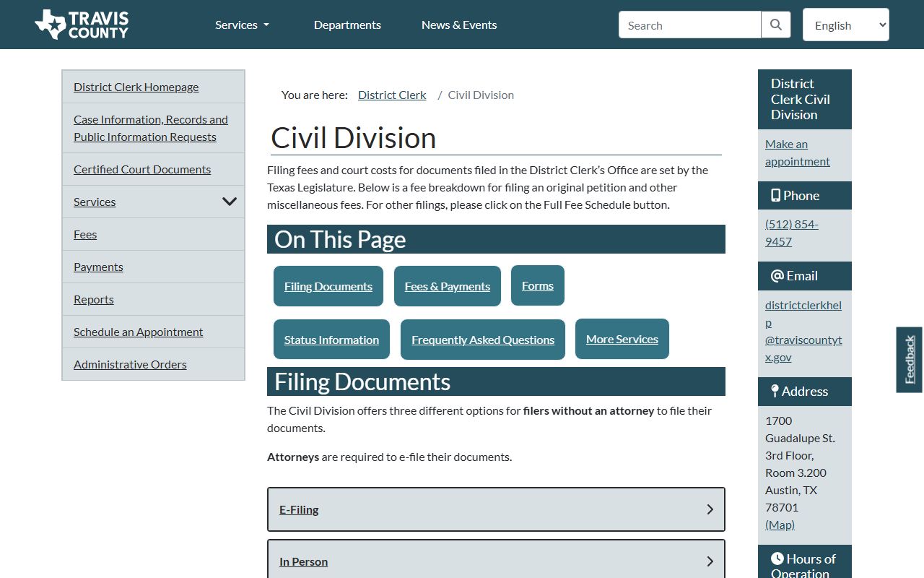The width and height of the screenshot is (924, 578).
Task: Click the Civil Division page heading
Action: pos(353,138)
